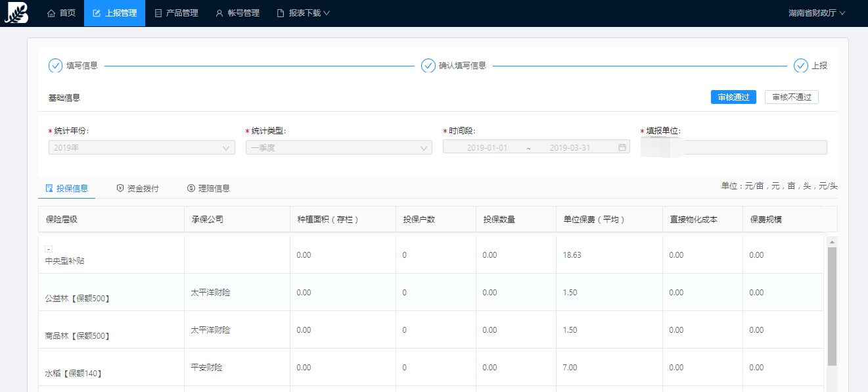Click the start date 2019-01-01 field

click(x=487, y=148)
